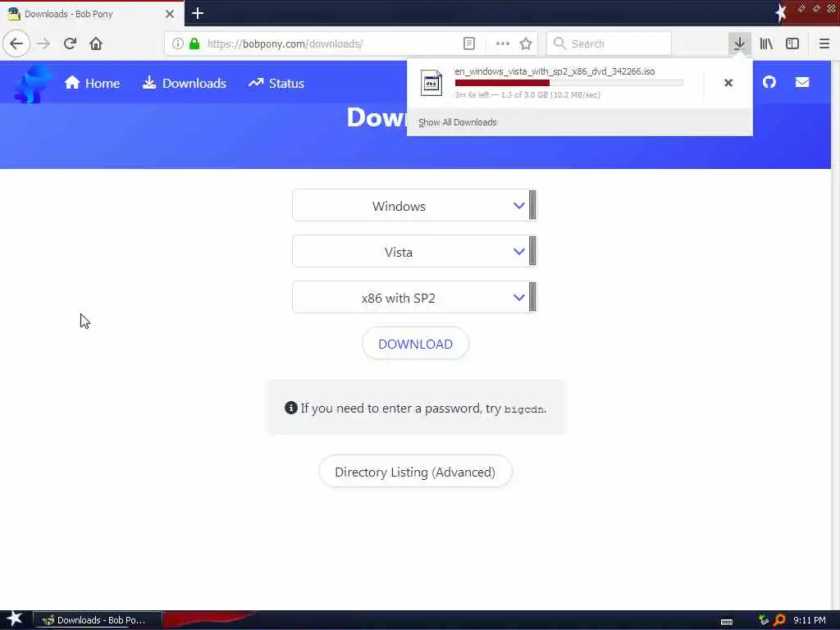This screenshot has width=840, height=630.
Task: Open Status in site navigation
Action: [276, 83]
